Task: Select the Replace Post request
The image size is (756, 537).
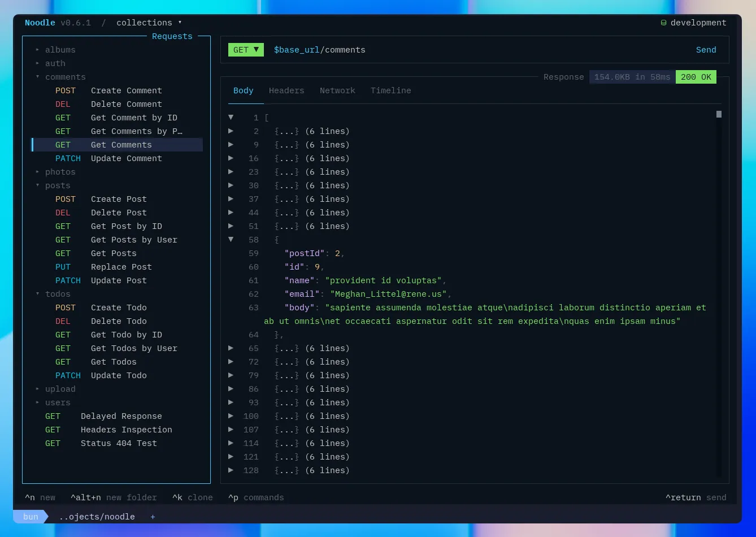Action: click(116, 267)
